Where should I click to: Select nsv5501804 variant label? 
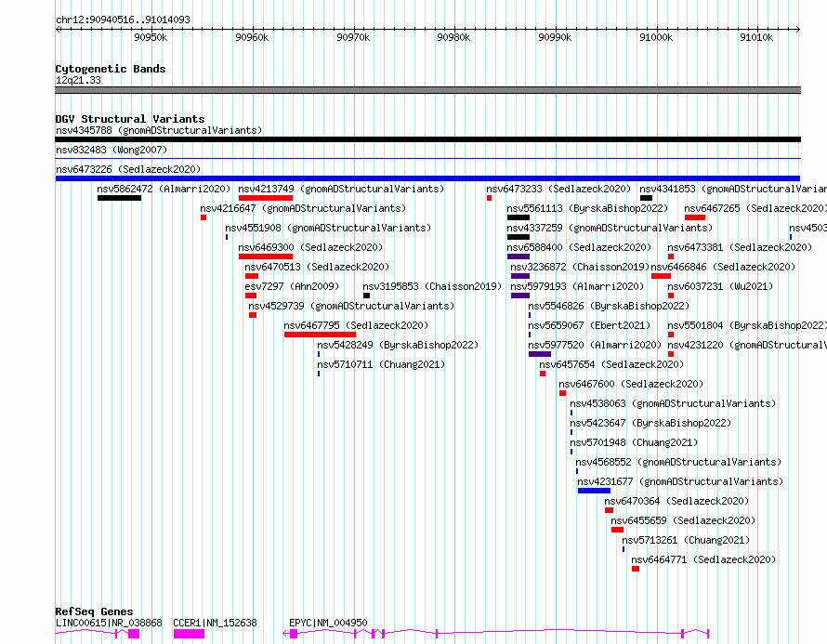tap(747, 325)
